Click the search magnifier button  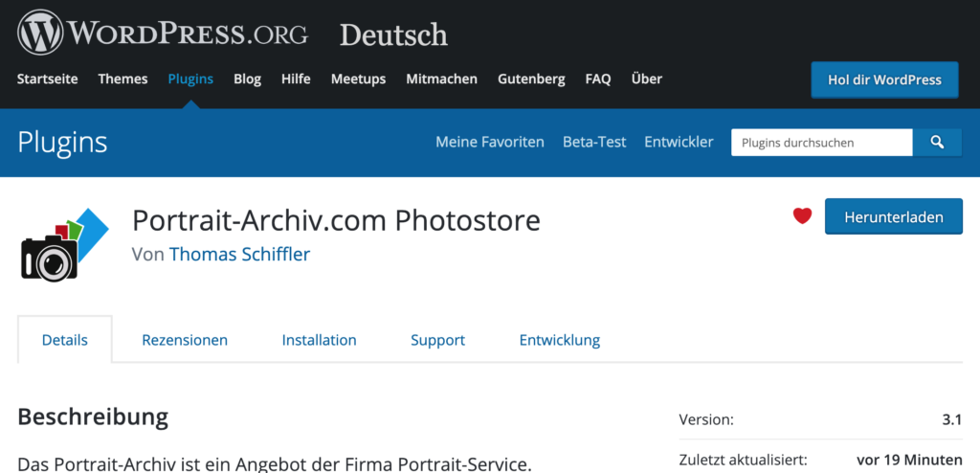pos(937,143)
